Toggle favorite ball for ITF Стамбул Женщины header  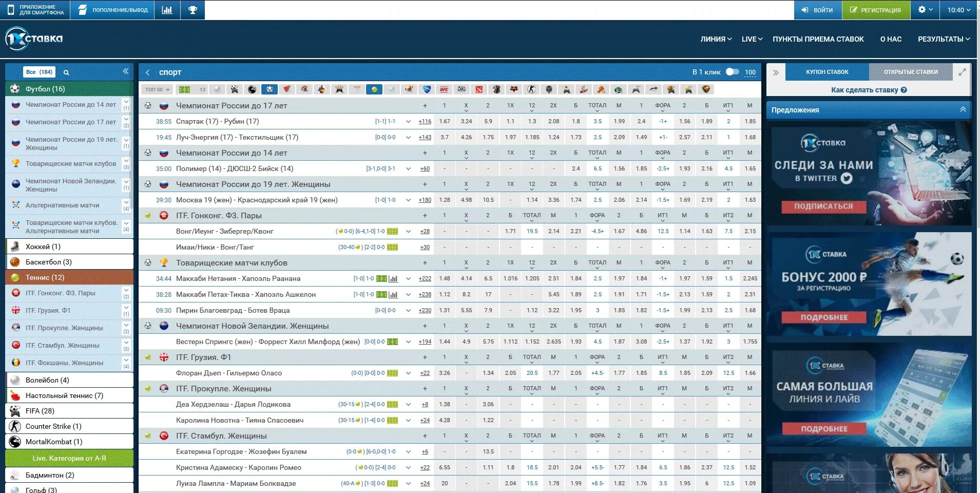148,435
